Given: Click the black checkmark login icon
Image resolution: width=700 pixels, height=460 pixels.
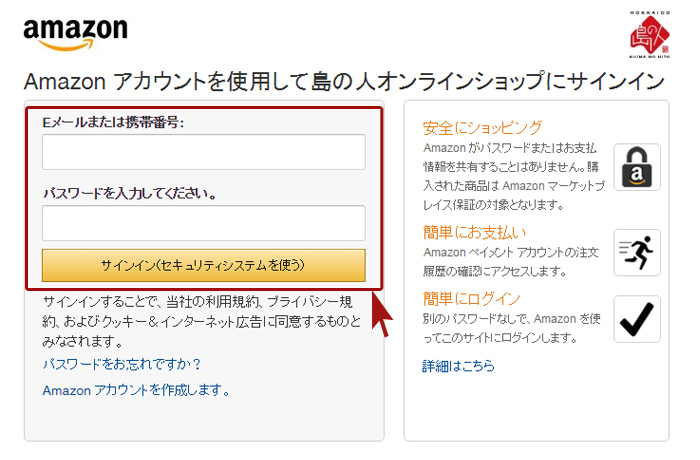Looking at the screenshot, I should 637,319.
